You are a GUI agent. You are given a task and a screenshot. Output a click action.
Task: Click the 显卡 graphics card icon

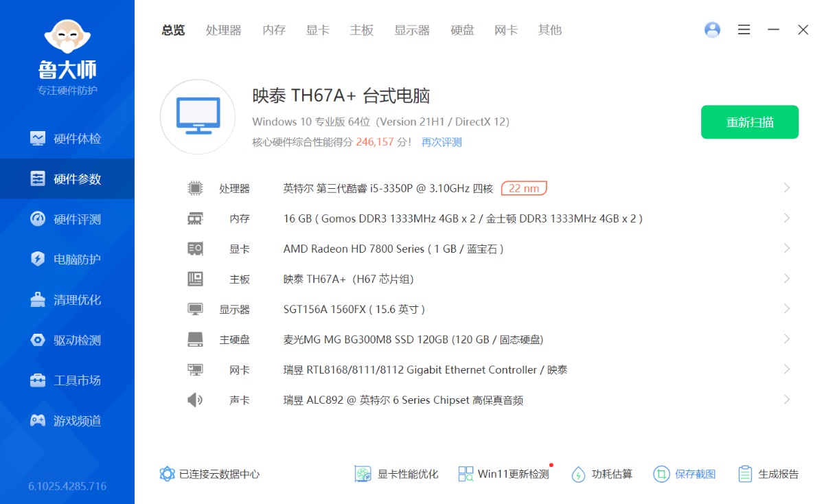195,249
